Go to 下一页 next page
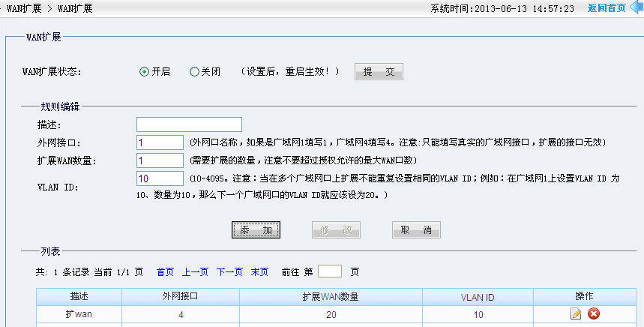Viewport: 644px width, 327px height. [x=229, y=272]
